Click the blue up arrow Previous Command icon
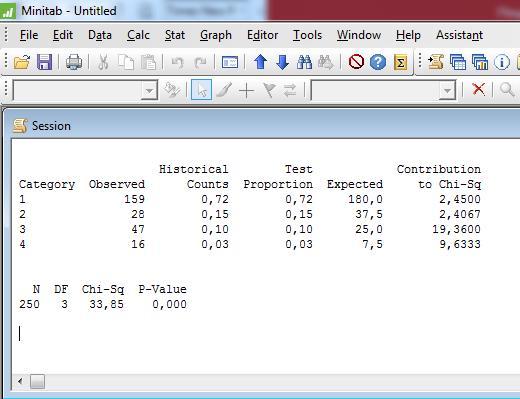This screenshot has width=520, height=399. [260, 62]
